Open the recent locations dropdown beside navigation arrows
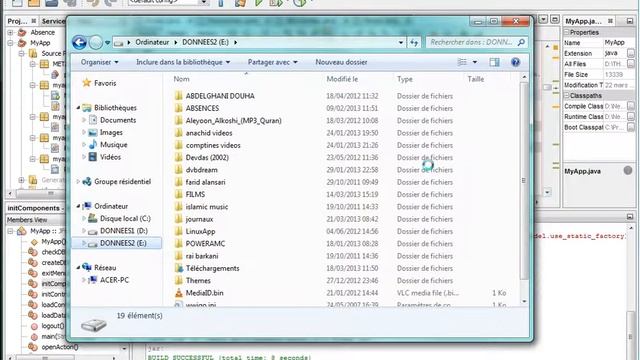 107,42
